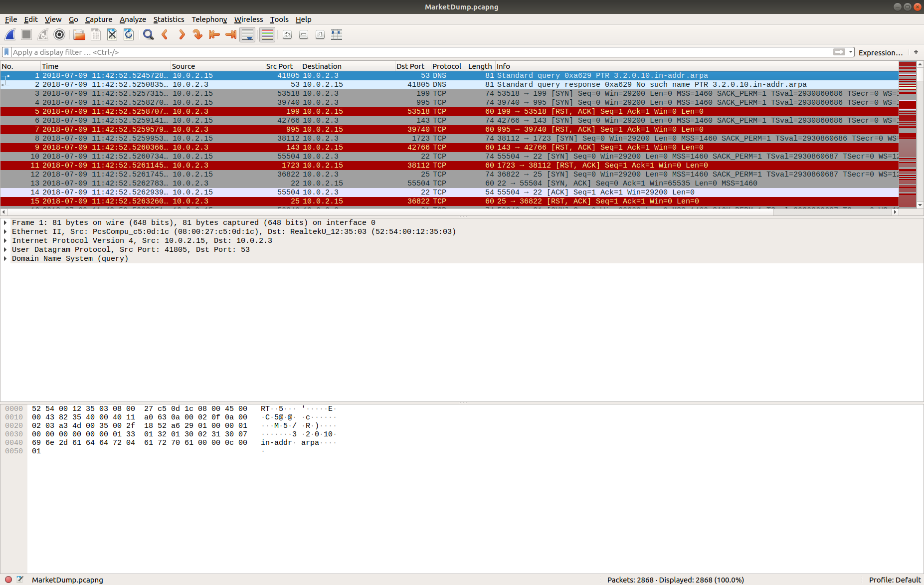
Task: Close the capture file using toolbar icon
Action: click(112, 34)
